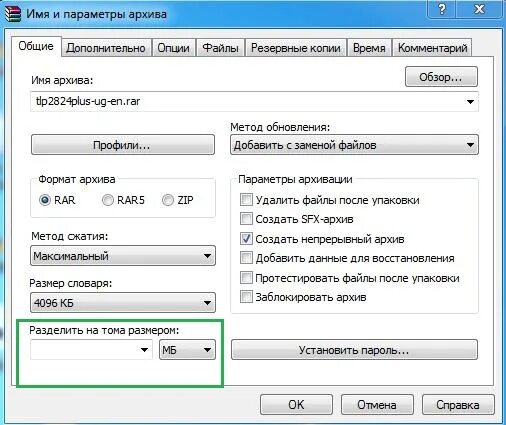Screen dimensions: 506x425
Task: Open the МБ size units dropdown
Action: tap(187, 350)
